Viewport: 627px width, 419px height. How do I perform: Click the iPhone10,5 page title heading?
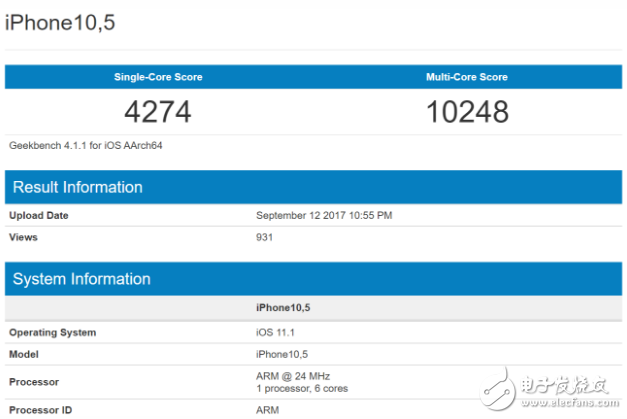[60, 22]
